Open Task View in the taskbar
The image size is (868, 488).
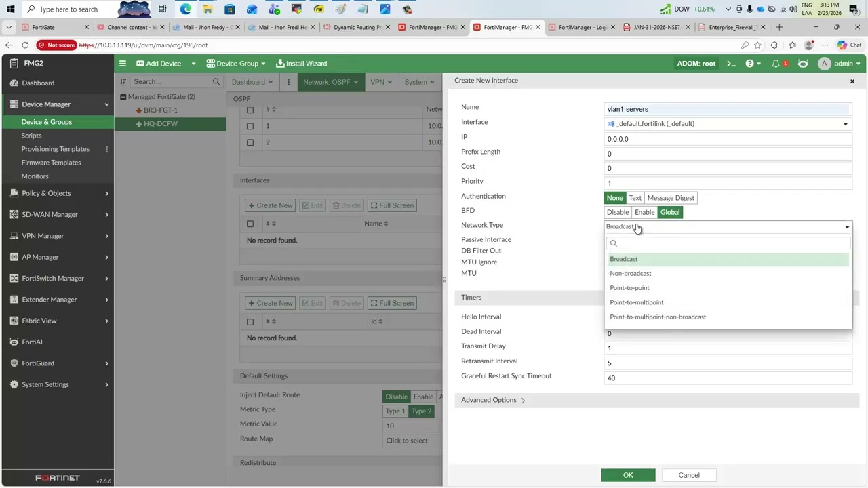163,9
